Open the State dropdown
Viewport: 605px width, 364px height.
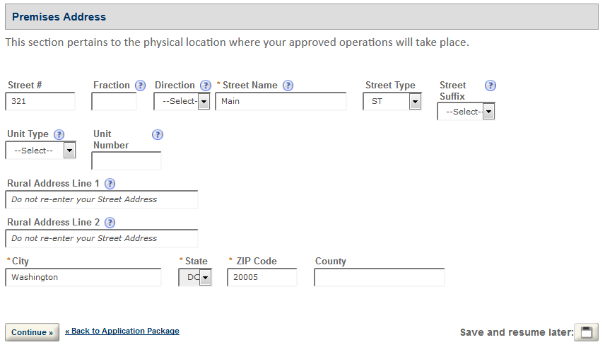[x=195, y=278]
